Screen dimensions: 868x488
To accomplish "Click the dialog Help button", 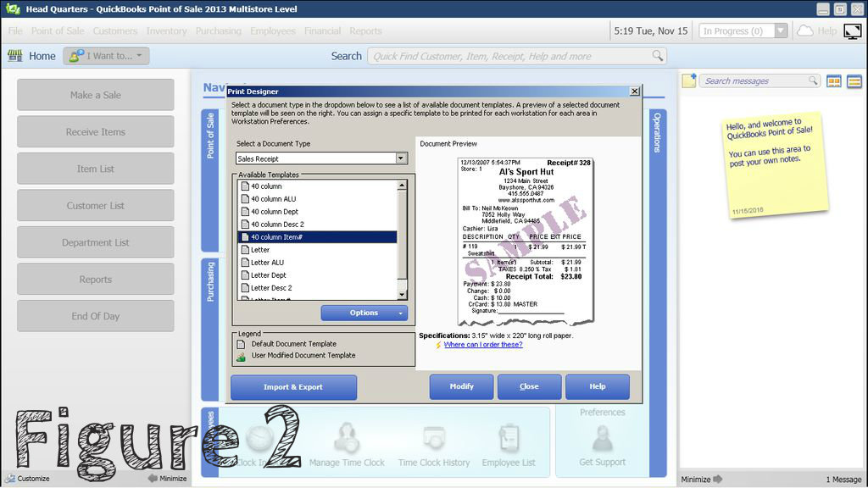I will (x=598, y=386).
